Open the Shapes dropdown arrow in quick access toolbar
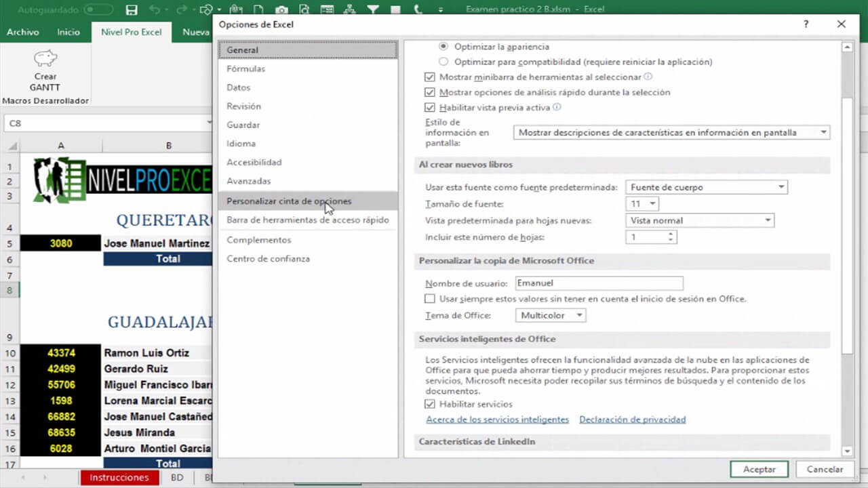 (218, 10)
